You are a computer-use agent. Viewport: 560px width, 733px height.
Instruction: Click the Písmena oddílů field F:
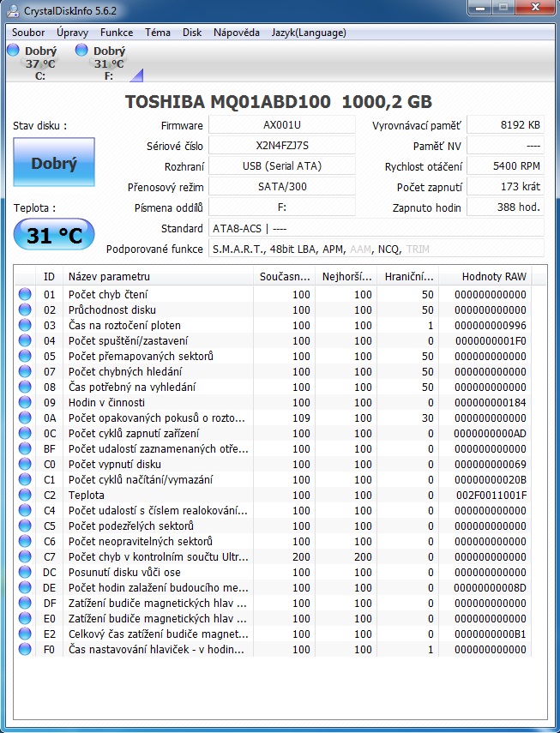(x=282, y=207)
